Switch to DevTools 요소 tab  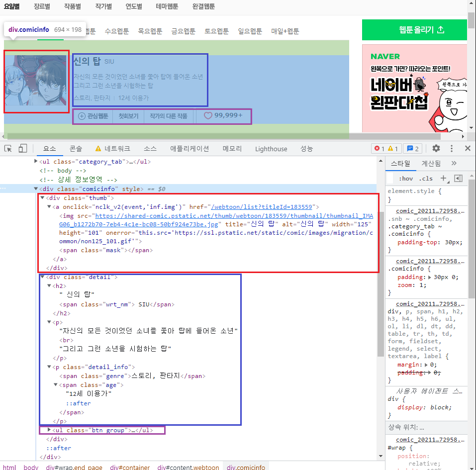tap(49, 149)
